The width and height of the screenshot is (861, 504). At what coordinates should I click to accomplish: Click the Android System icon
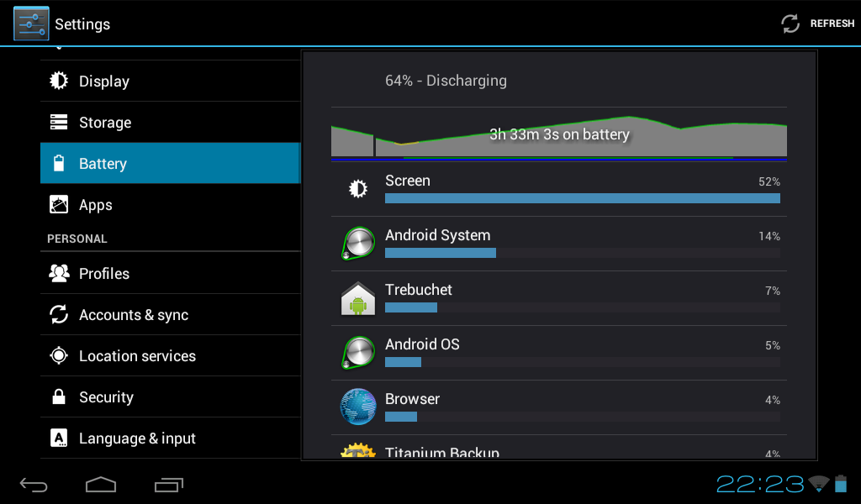pyautogui.click(x=358, y=244)
